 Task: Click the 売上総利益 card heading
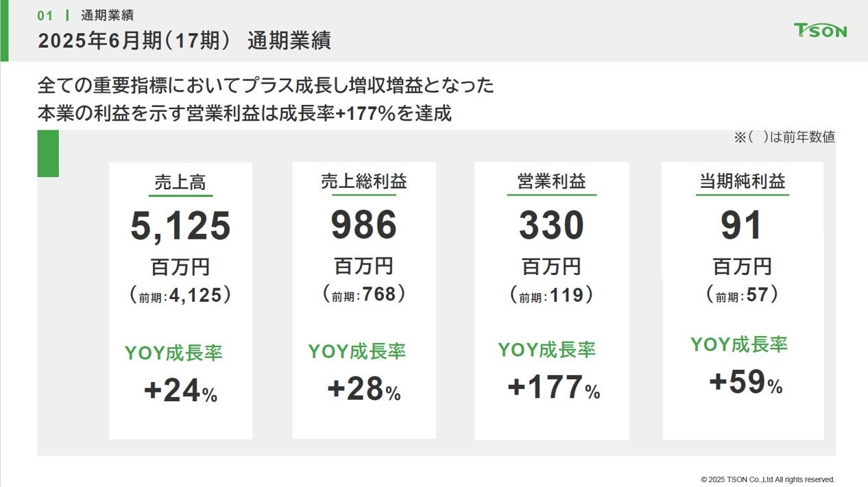tap(363, 182)
